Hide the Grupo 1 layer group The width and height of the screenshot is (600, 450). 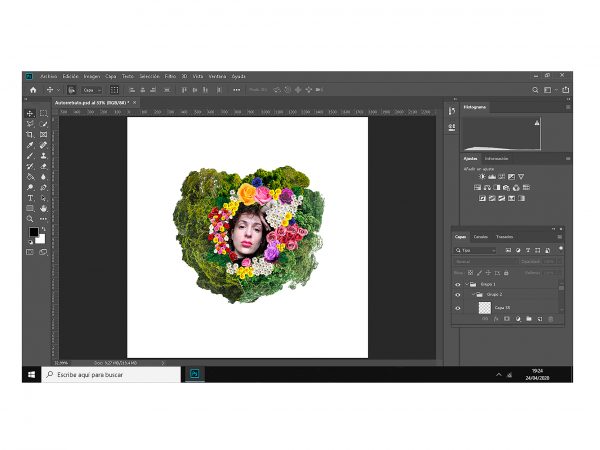(457, 284)
